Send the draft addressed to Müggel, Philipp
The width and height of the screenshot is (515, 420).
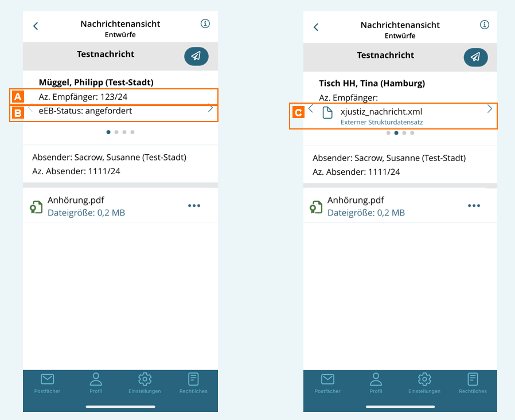196,56
